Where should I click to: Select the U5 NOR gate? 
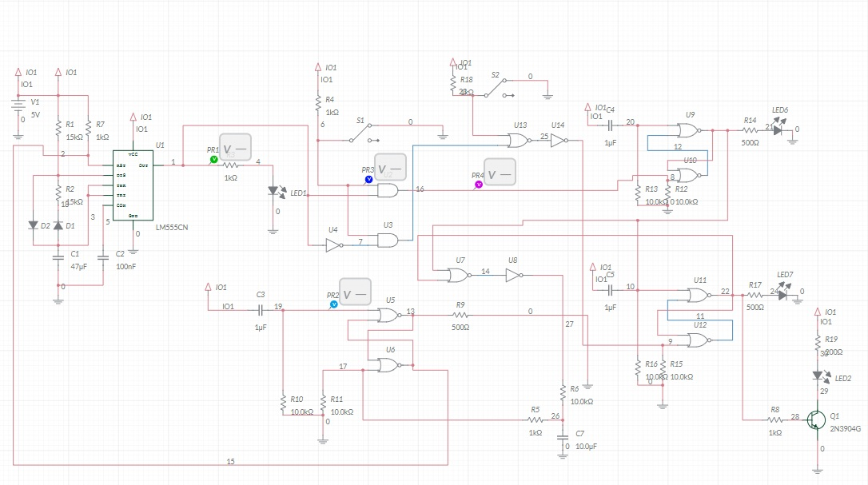389,316
